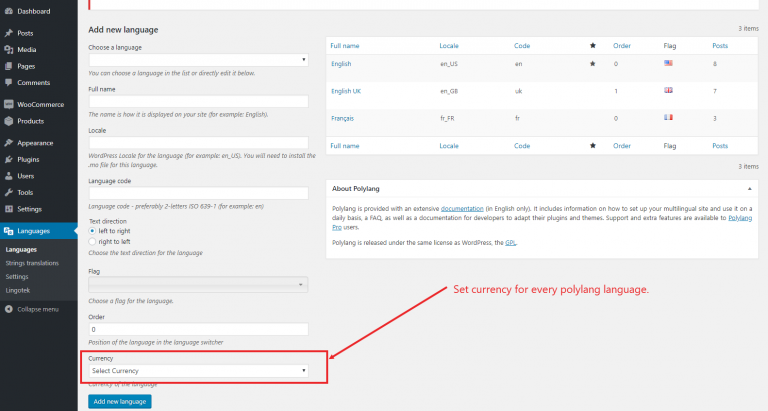
Task: Open the Français language link
Action: tap(342, 118)
